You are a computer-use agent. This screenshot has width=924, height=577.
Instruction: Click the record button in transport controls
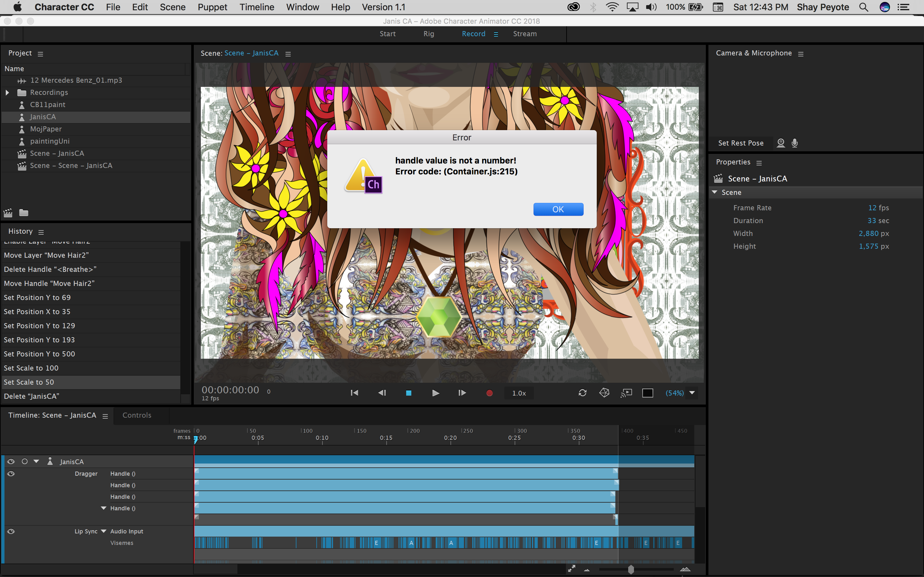(489, 393)
